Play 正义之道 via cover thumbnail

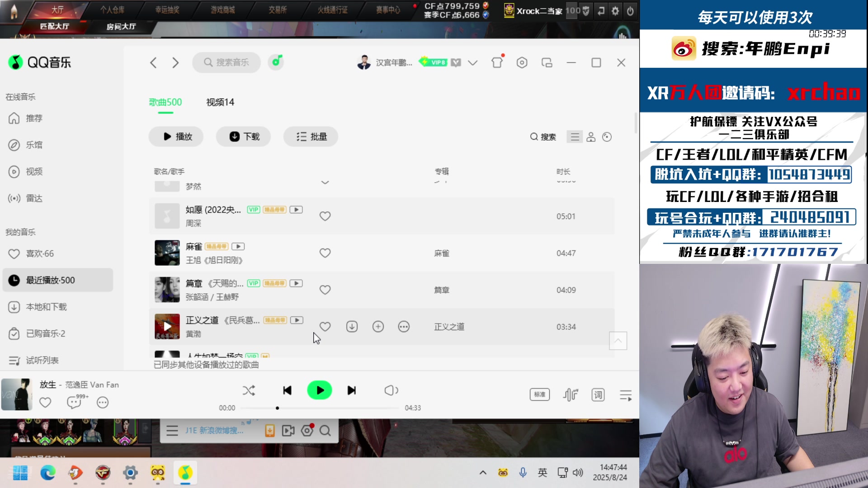167,326
